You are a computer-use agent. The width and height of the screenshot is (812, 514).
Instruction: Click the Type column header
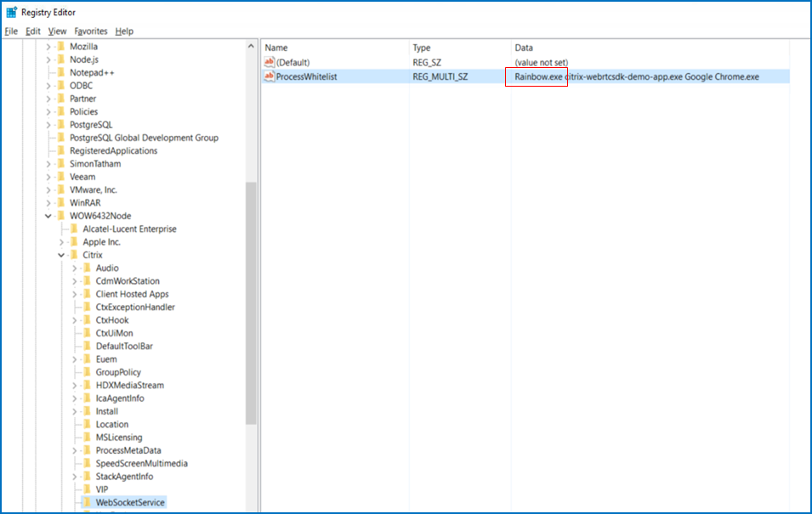click(x=422, y=48)
